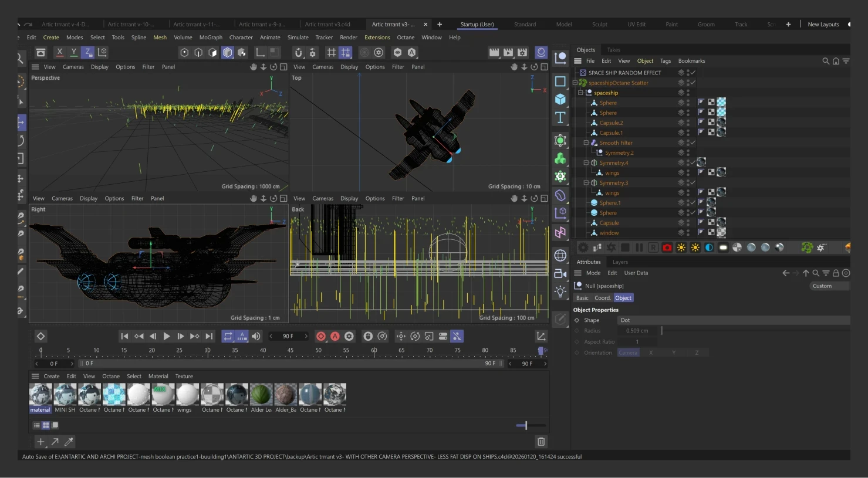Click the Cube primitive icon
868x478 pixels.
pyautogui.click(x=560, y=99)
